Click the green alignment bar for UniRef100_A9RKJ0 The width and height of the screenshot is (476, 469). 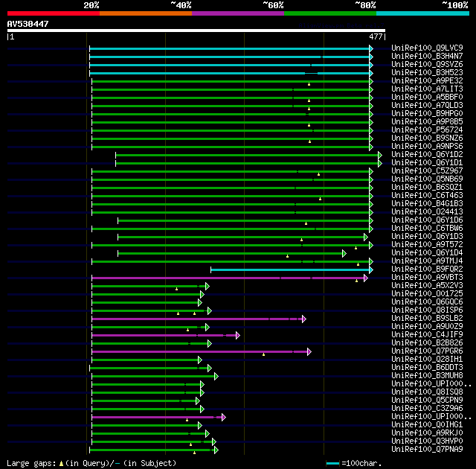pyautogui.click(x=149, y=434)
